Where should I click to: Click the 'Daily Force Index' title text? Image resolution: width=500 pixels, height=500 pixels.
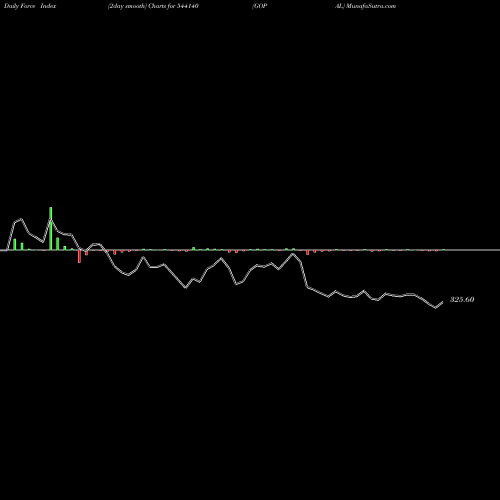point(30,6)
